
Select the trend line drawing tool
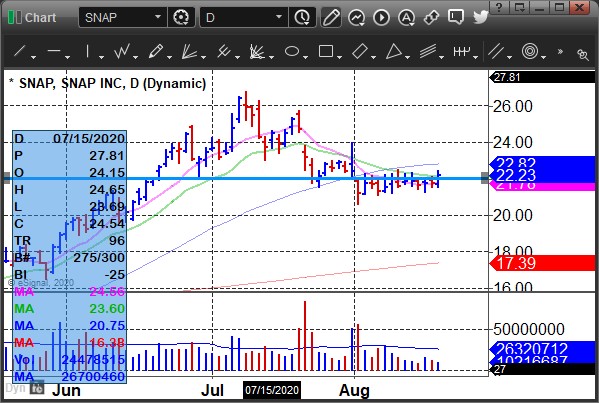click(19, 51)
